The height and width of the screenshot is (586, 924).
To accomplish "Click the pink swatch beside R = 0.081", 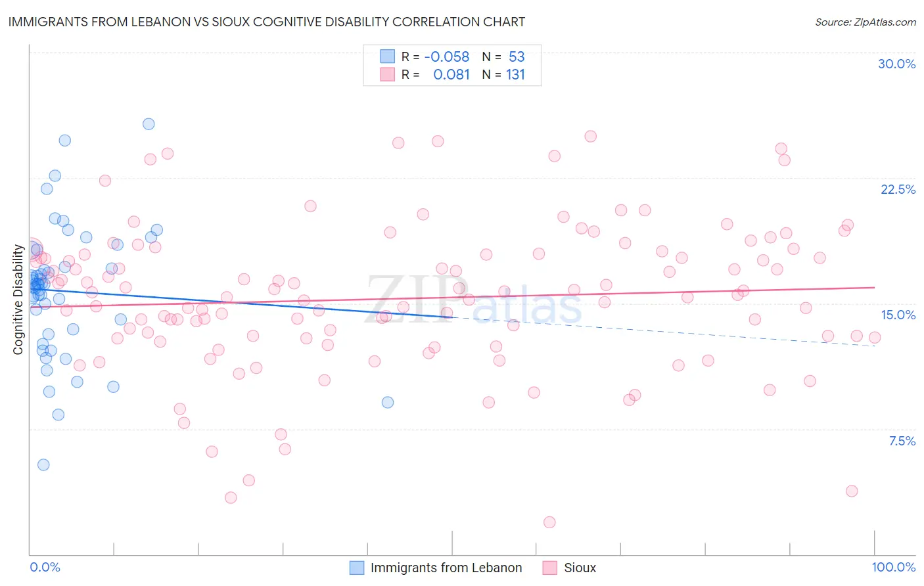I will pyautogui.click(x=388, y=74).
